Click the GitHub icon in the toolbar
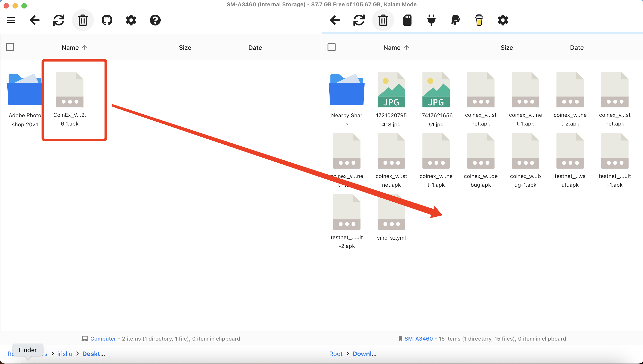Screen dimensions: 643x364 107,20
